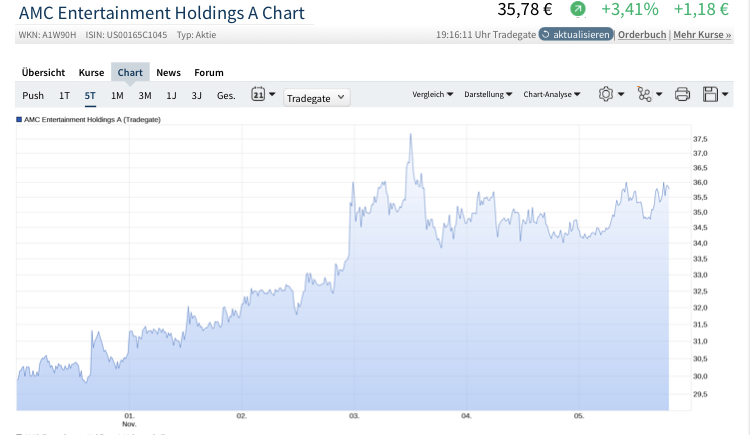Refresh quotes with the aktualisieren button
Image resolution: width=750 pixels, height=435 pixels.
(x=575, y=34)
